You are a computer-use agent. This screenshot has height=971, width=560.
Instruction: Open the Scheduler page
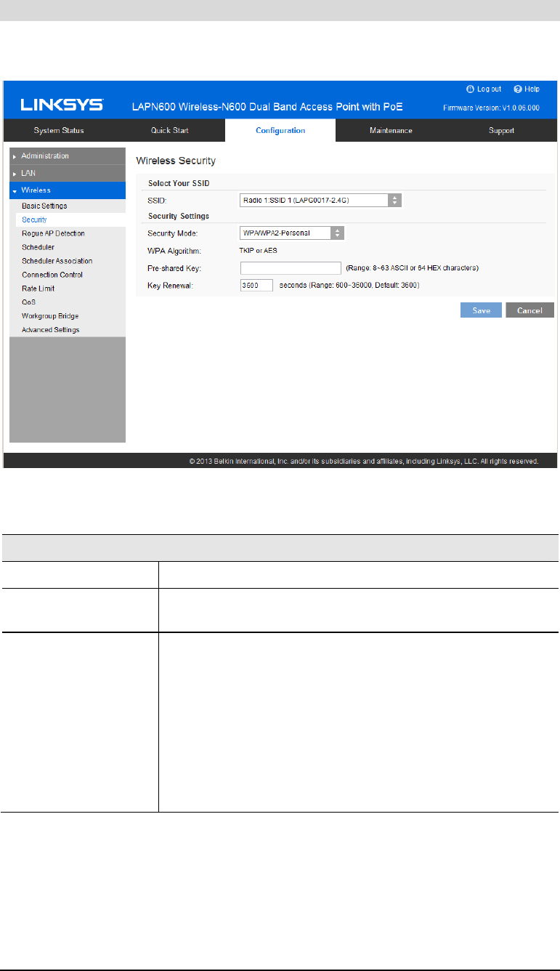(38, 247)
